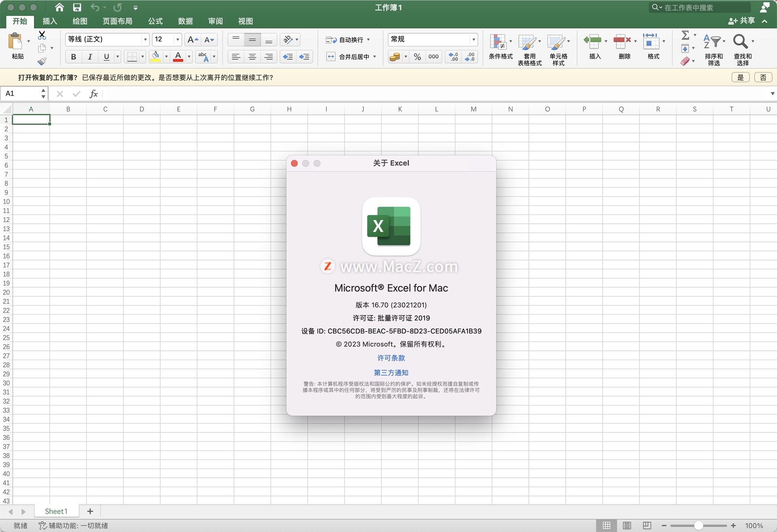The image size is (777, 532).
Task: Click the Conditional Formatting icon
Action: pyautogui.click(x=498, y=42)
